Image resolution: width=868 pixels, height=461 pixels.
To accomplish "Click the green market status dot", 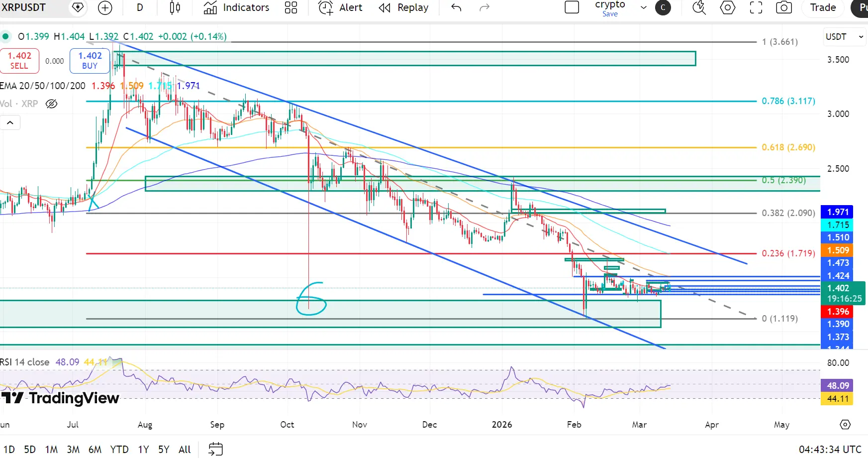I will click(5, 36).
